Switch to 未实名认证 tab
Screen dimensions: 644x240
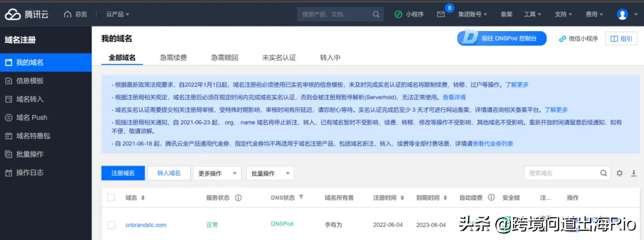279,58
